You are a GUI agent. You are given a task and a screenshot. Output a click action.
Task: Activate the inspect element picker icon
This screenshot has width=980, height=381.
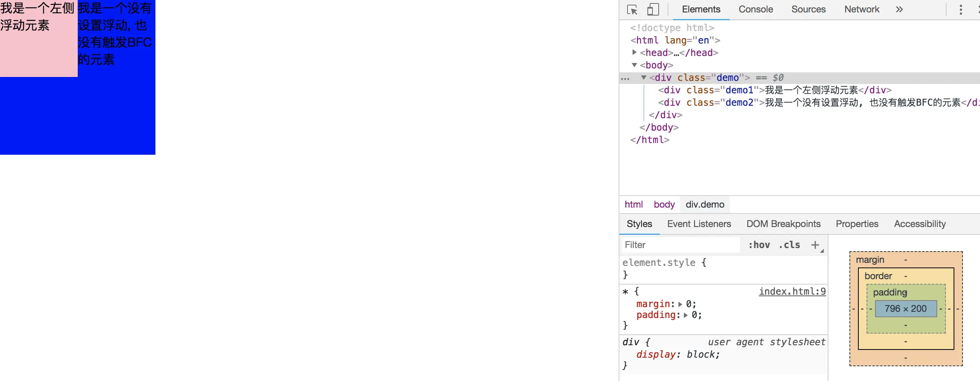click(632, 9)
